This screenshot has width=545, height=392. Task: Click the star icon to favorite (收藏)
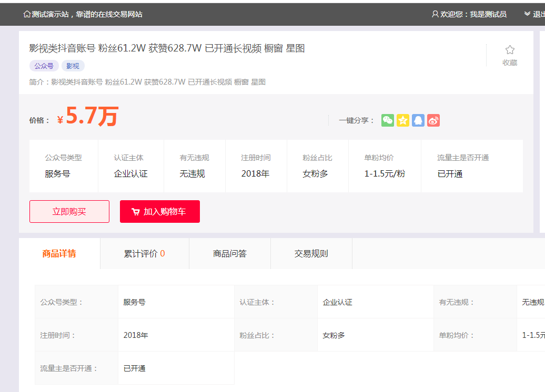click(x=510, y=50)
